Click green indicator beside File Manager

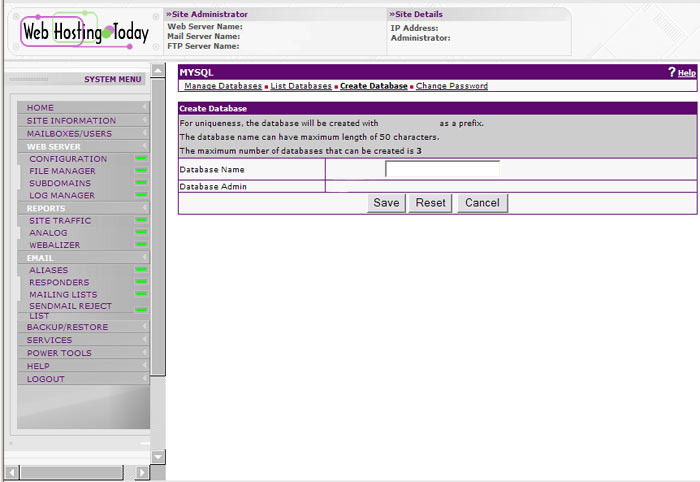(141, 171)
